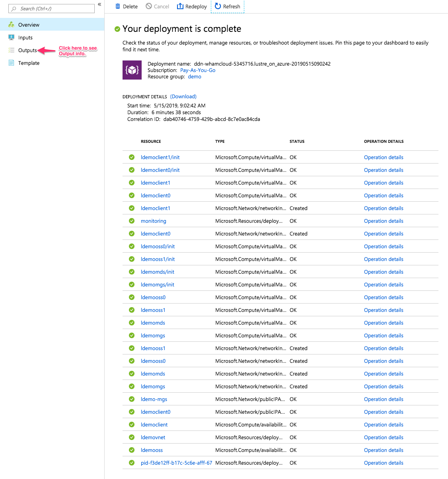
Task: Click Microsoft.Resources/deploy... type in monitoring row
Action: click(x=249, y=221)
